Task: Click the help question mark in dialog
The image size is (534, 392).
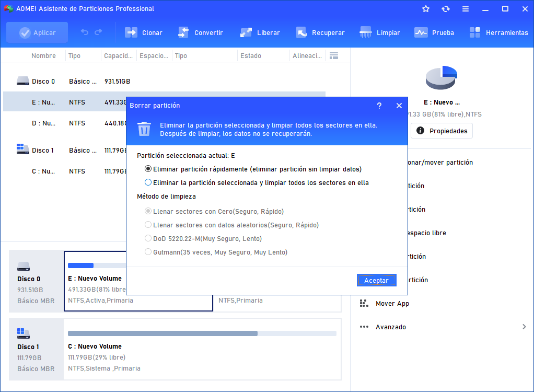Action: tap(379, 106)
